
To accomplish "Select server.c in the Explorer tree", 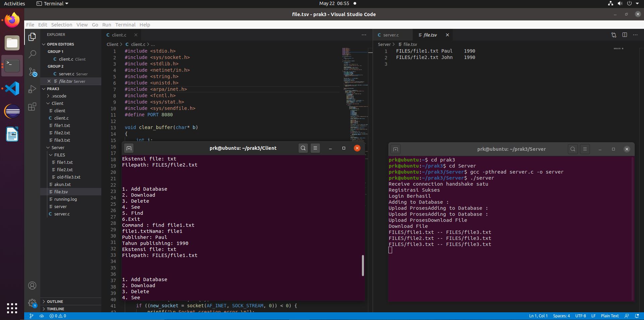I will [62, 214].
